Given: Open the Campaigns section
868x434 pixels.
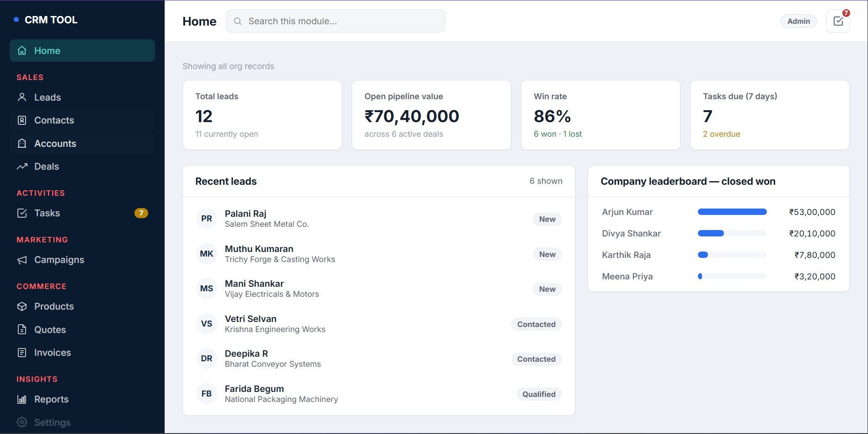Looking at the screenshot, I should pos(82,260).
